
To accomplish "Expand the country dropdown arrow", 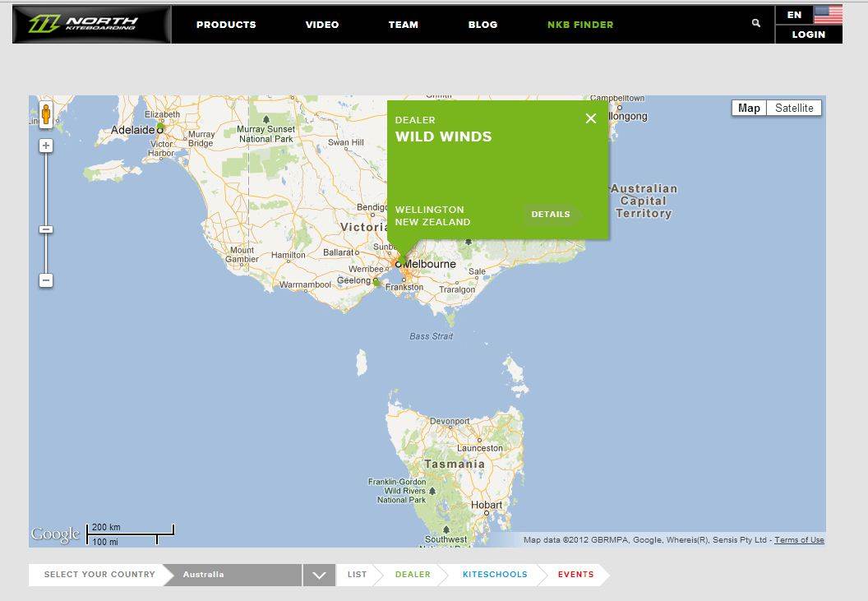I will point(318,576).
